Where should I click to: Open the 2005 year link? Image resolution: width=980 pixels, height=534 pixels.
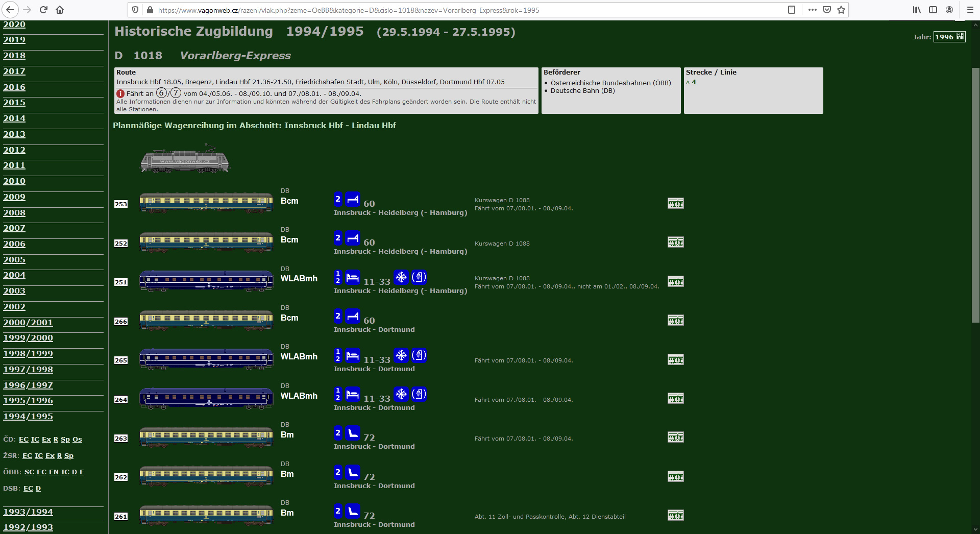point(14,260)
